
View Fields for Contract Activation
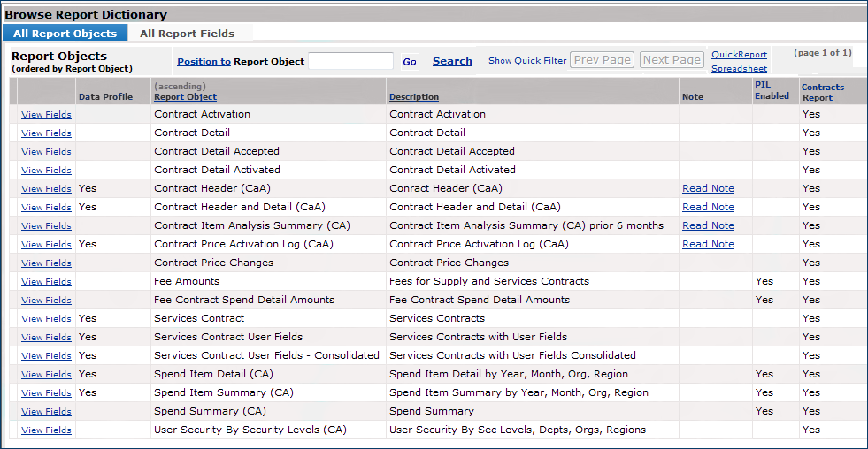pos(46,115)
